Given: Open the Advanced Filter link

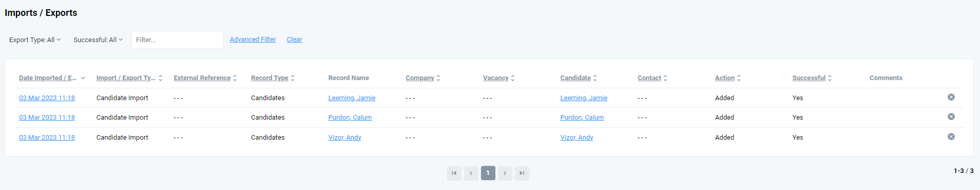Looking at the screenshot, I should [253, 40].
